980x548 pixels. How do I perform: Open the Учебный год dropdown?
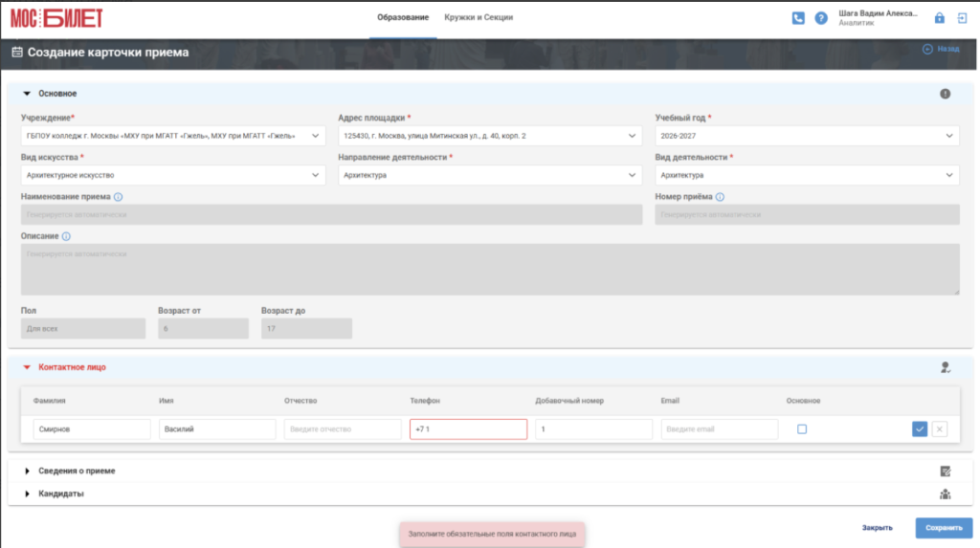pos(807,136)
